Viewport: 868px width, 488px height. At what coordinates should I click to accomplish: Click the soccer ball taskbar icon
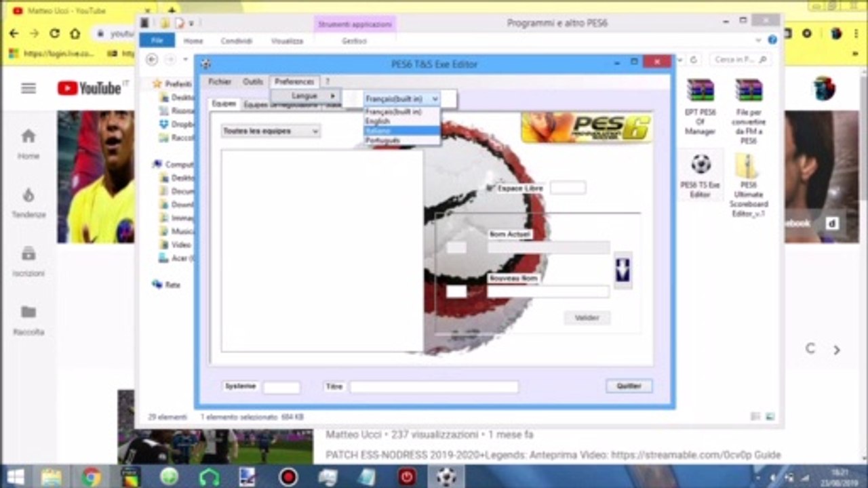(446, 476)
